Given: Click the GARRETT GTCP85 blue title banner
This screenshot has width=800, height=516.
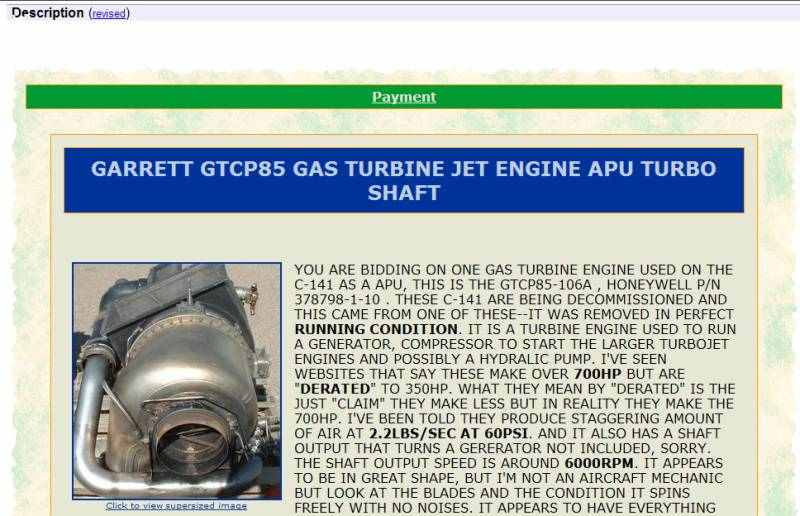Looking at the screenshot, I should tap(404, 180).
